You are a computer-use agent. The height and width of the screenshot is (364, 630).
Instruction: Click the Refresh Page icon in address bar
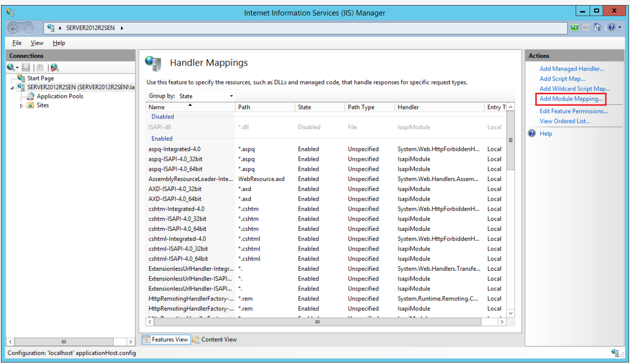click(x=575, y=28)
